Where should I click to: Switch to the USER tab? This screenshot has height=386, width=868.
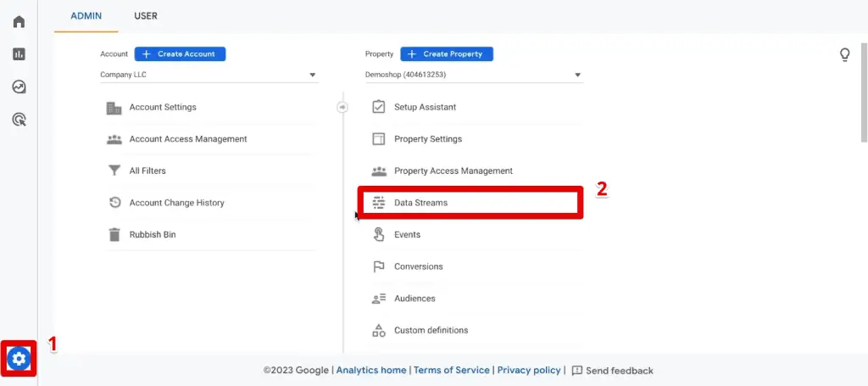[x=146, y=16]
